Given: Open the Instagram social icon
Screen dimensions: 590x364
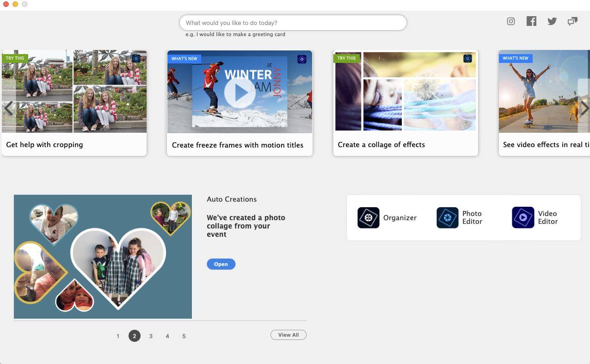Looking at the screenshot, I should coord(511,21).
